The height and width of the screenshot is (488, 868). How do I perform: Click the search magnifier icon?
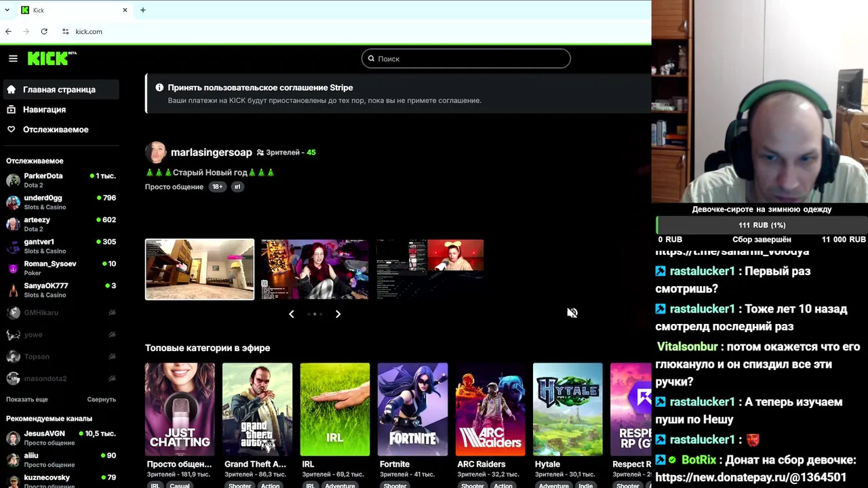coord(371,58)
